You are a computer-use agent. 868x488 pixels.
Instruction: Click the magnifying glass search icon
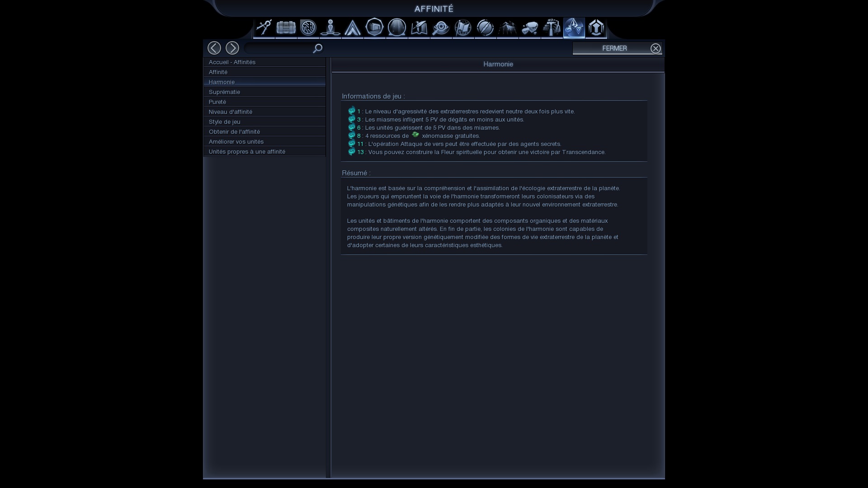(318, 48)
